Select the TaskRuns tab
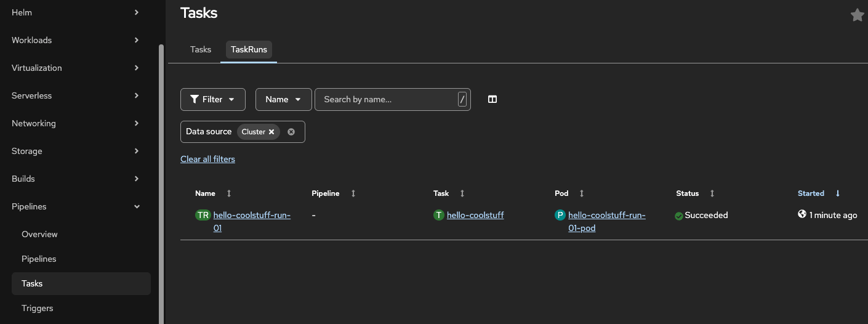 click(x=249, y=49)
